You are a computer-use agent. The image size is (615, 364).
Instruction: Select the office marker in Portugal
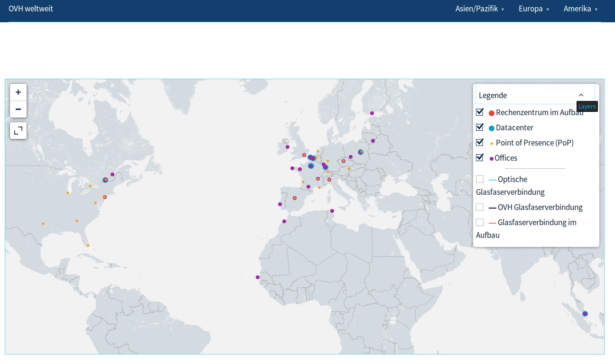point(280,204)
